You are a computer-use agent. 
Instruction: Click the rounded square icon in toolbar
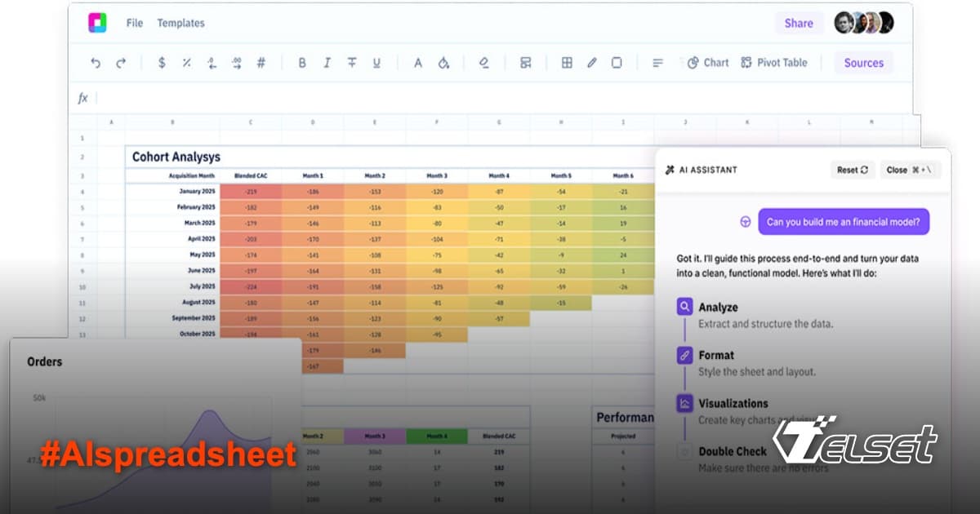pos(617,63)
